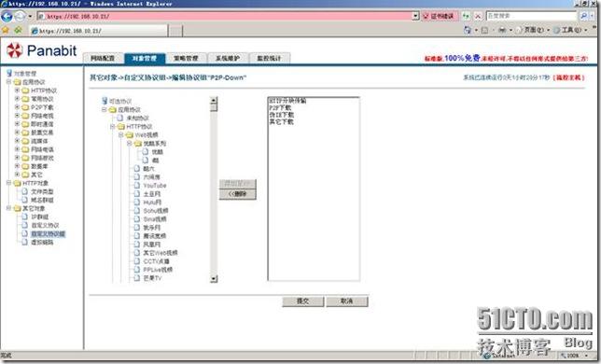The image size is (601, 364).
Task: Open the 工具(O) Tools menu
Action: 571,30
